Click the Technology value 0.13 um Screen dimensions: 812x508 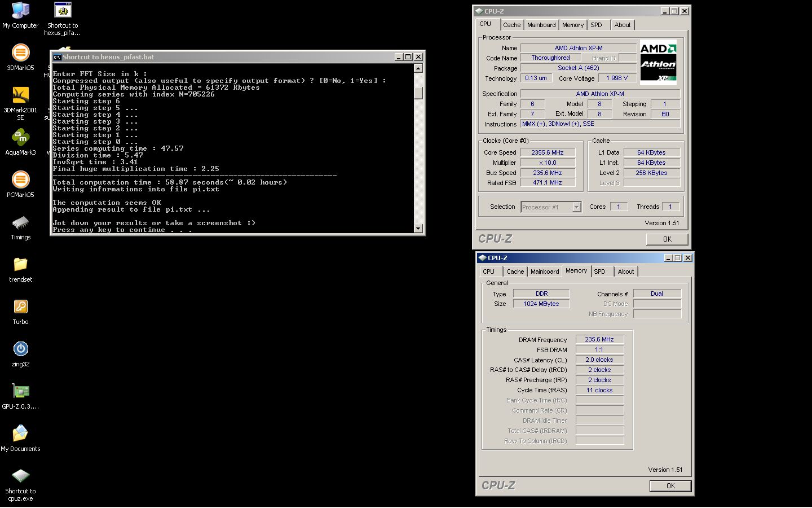pos(536,78)
